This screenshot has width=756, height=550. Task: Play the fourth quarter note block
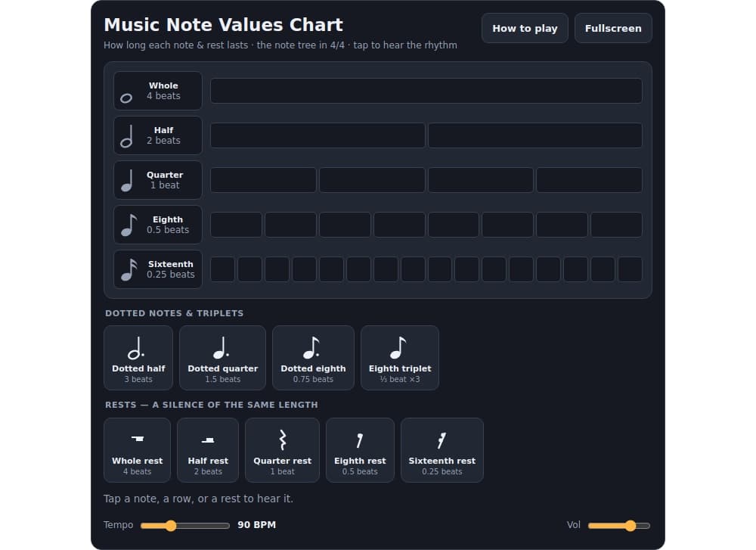tap(589, 180)
